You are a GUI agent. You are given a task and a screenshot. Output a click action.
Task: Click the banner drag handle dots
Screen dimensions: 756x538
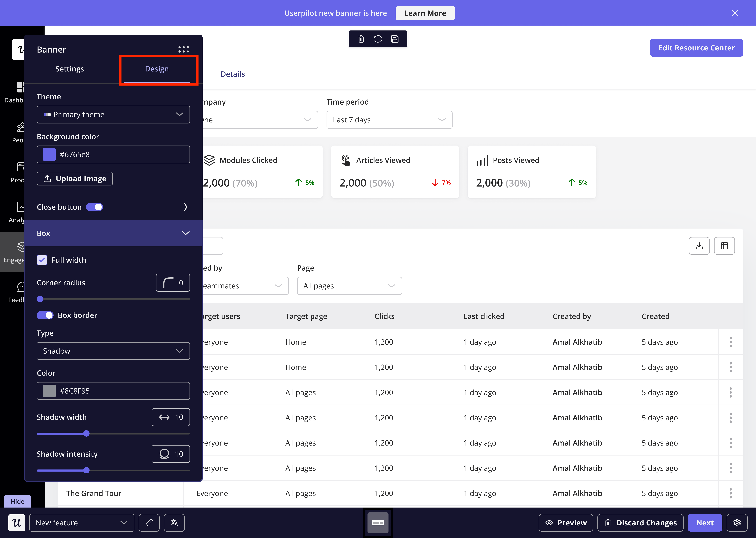[x=184, y=49]
